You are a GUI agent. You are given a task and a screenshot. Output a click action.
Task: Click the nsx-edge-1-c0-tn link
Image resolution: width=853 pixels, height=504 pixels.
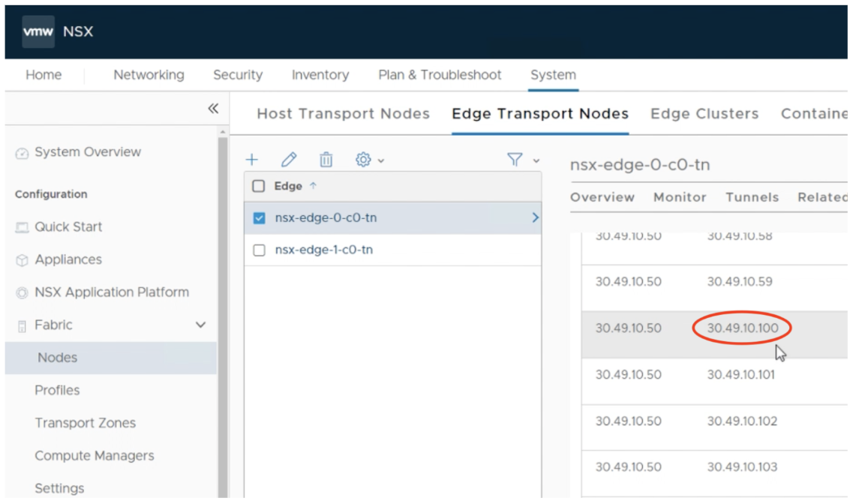click(323, 250)
